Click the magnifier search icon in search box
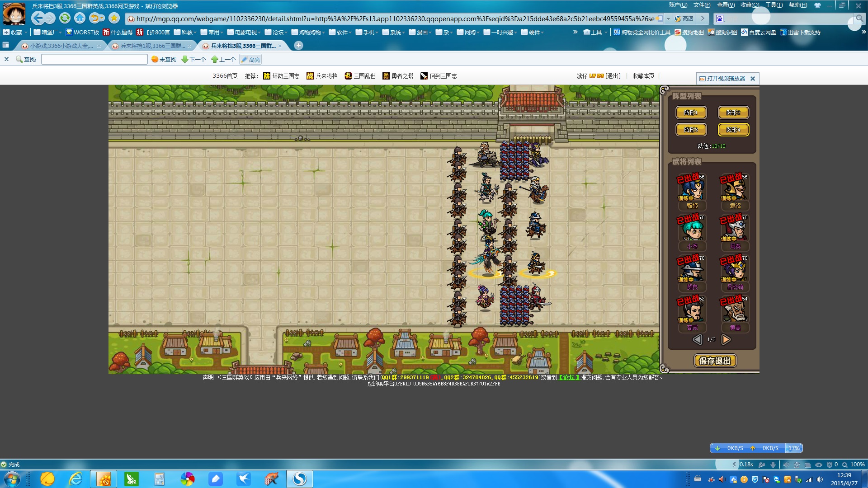The width and height of the screenshot is (868, 488). point(859,19)
